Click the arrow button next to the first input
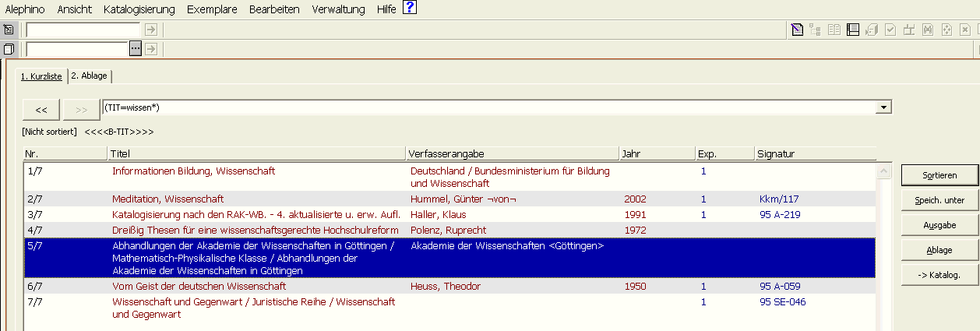This screenshot has height=331, width=980. point(151,30)
